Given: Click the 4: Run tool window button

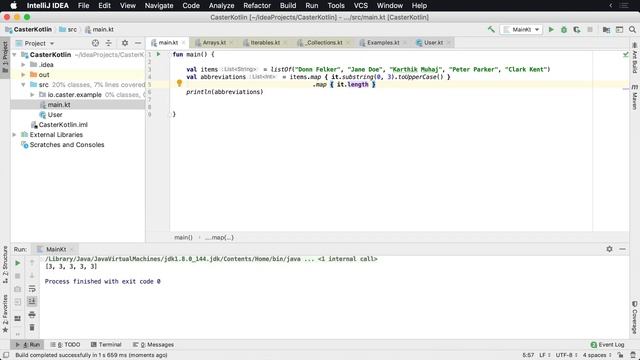Looking at the screenshot, I should (x=28, y=345).
